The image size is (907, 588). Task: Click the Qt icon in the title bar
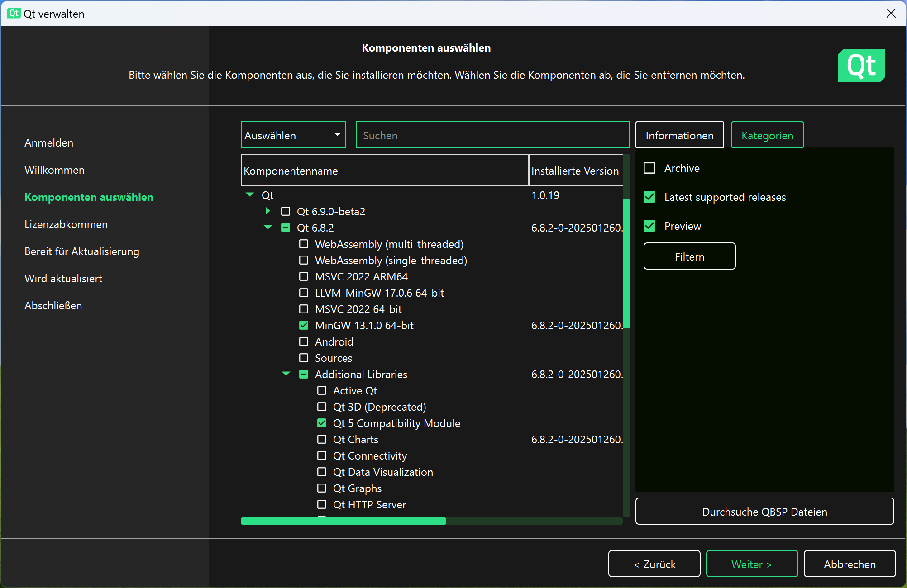[14, 14]
